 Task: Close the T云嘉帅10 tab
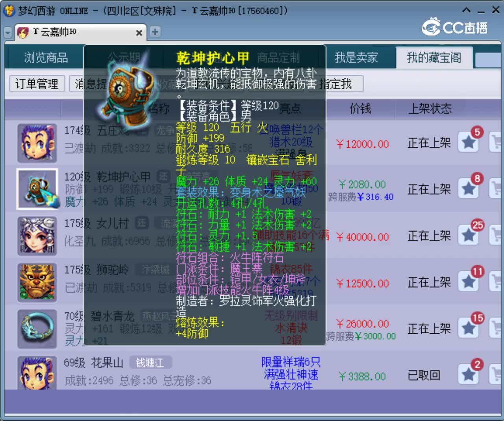pos(139,33)
